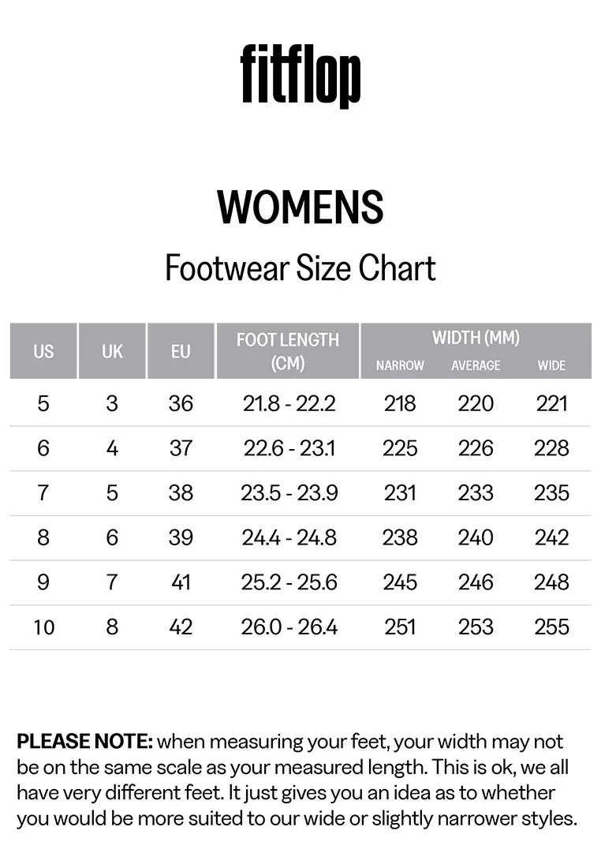Image resolution: width=601 pixels, height=868 pixels.
Task: Click the 218 narrow width value
Action: point(400,404)
